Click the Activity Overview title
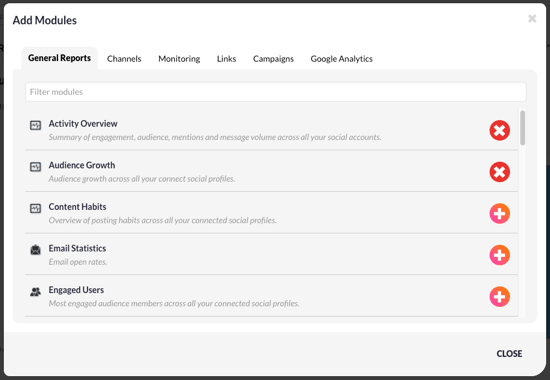Screen dimensions: 550x380 (83, 124)
